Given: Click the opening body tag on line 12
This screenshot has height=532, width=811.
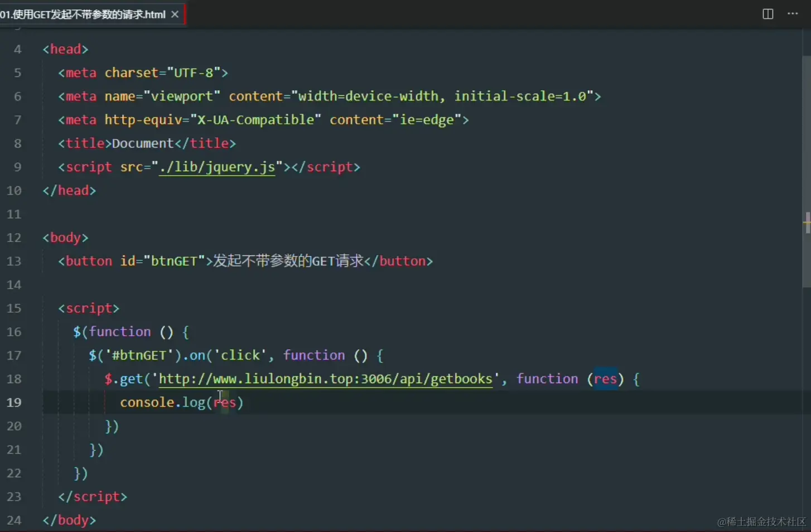Looking at the screenshot, I should [x=65, y=238].
